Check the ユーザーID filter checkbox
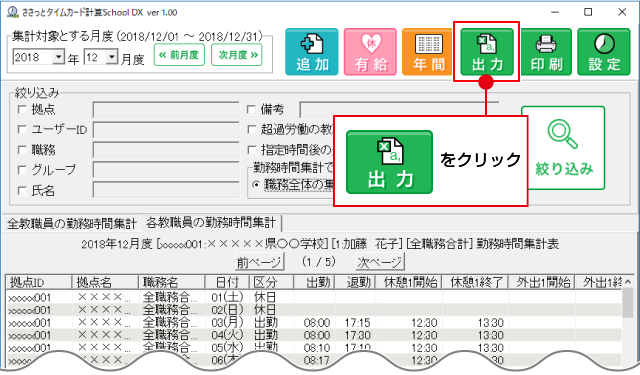The height and width of the screenshot is (375, 640). (22, 129)
